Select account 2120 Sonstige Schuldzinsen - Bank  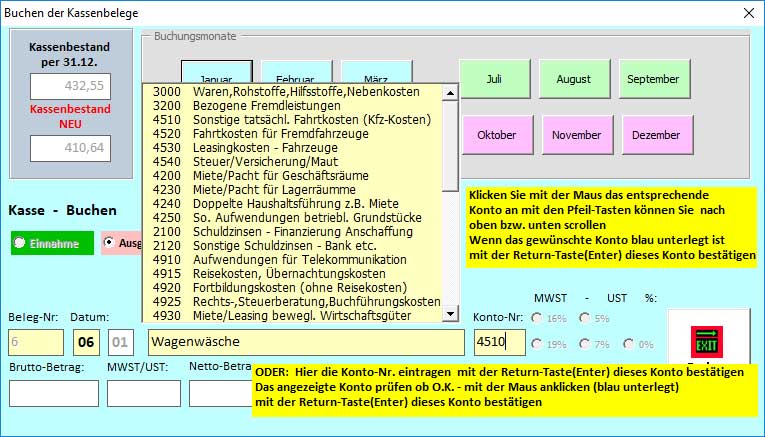point(293,246)
